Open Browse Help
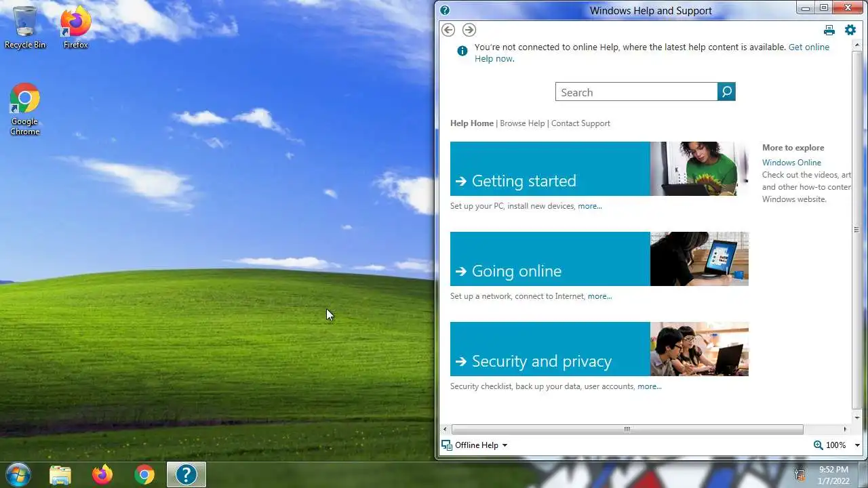868x488 pixels. tap(522, 123)
